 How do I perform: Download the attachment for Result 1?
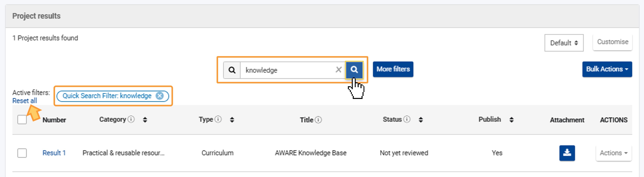[x=567, y=153]
